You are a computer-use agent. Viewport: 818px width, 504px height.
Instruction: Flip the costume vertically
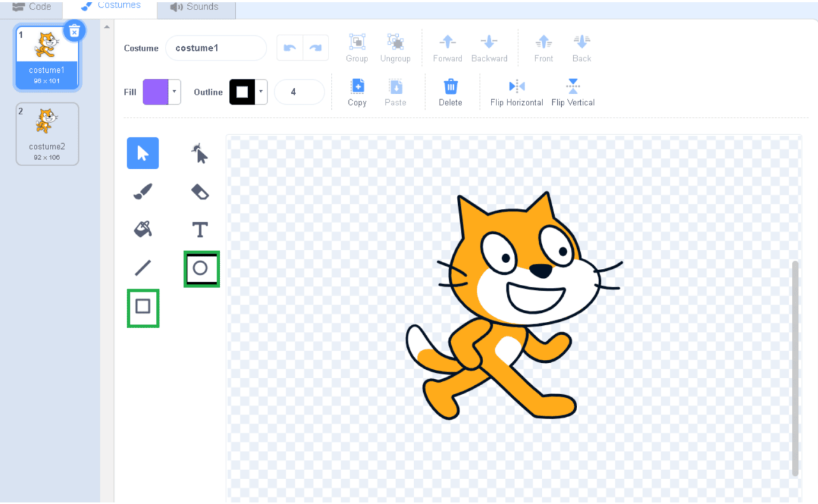point(573,91)
